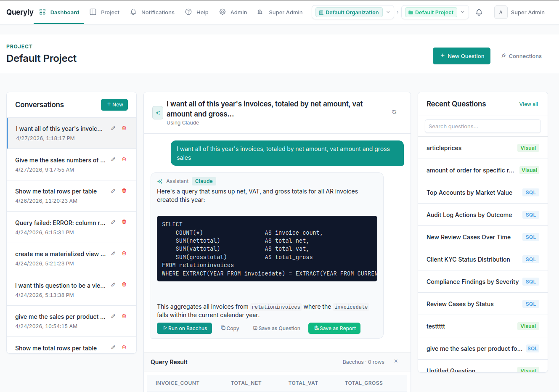Open 'Client KYC Status Distribution' question
This screenshot has height=392, width=559.
tap(483, 260)
